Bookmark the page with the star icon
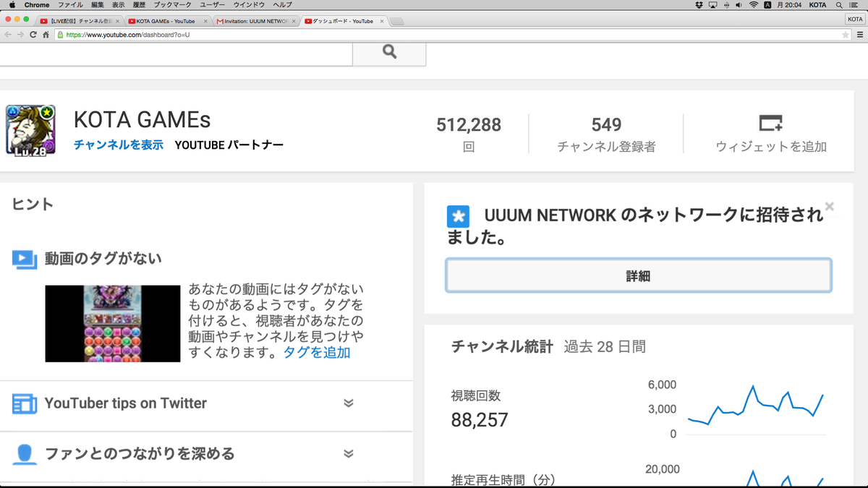 (845, 34)
